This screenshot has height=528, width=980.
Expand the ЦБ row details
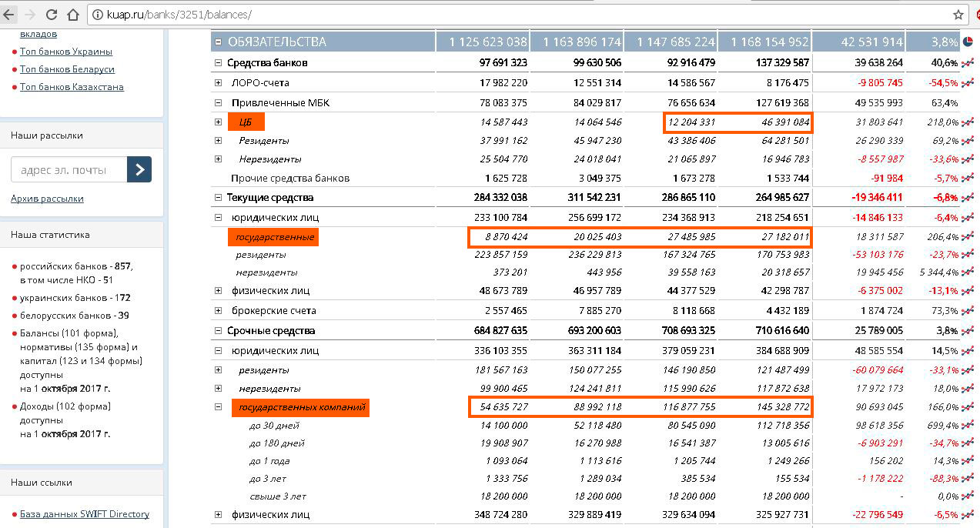(218, 122)
